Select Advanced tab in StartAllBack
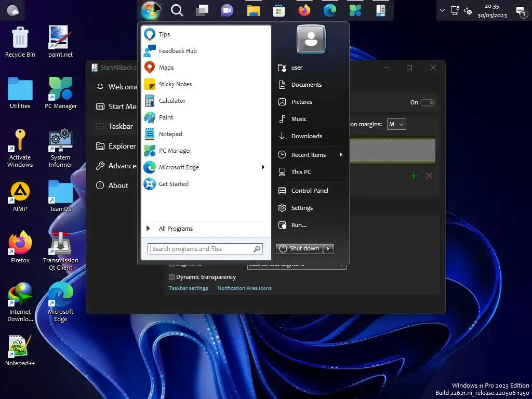This screenshot has width=532, height=399. click(x=115, y=166)
